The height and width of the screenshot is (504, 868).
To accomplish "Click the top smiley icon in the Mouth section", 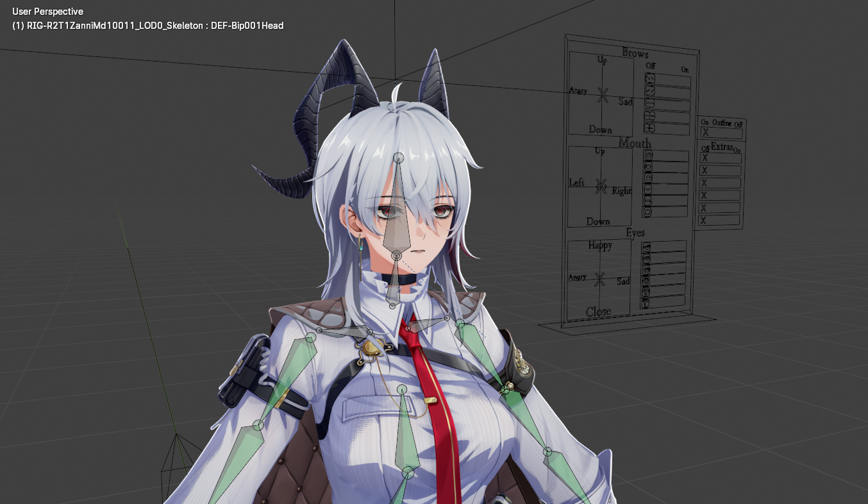I will pos(647,155).
